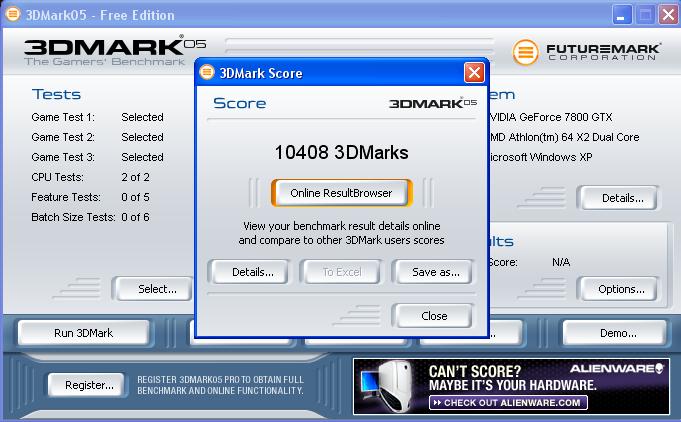
Task: Click the Register 3DMark05 Pro promo text
Action: pyautogui.click(x=220, y=385)
